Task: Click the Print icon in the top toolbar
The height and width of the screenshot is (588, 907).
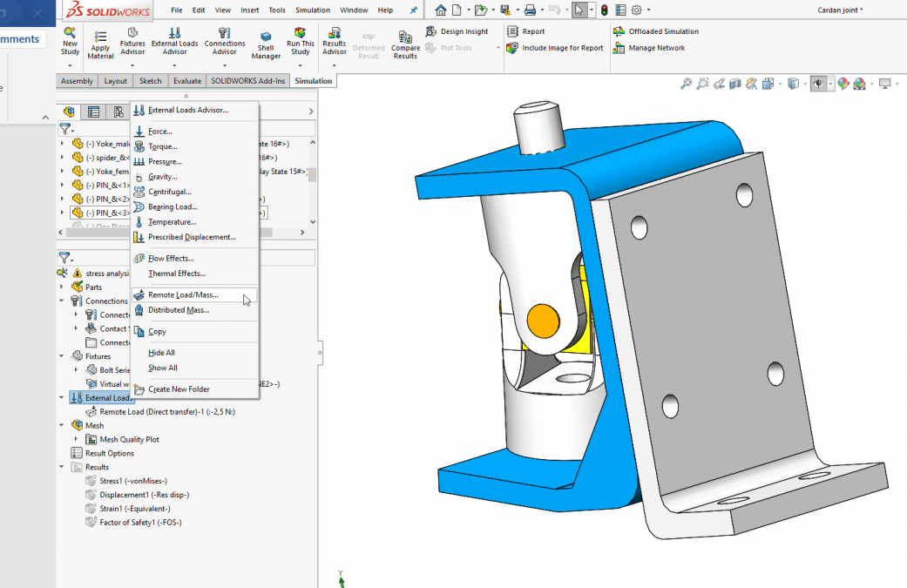Action: point(529,10)
